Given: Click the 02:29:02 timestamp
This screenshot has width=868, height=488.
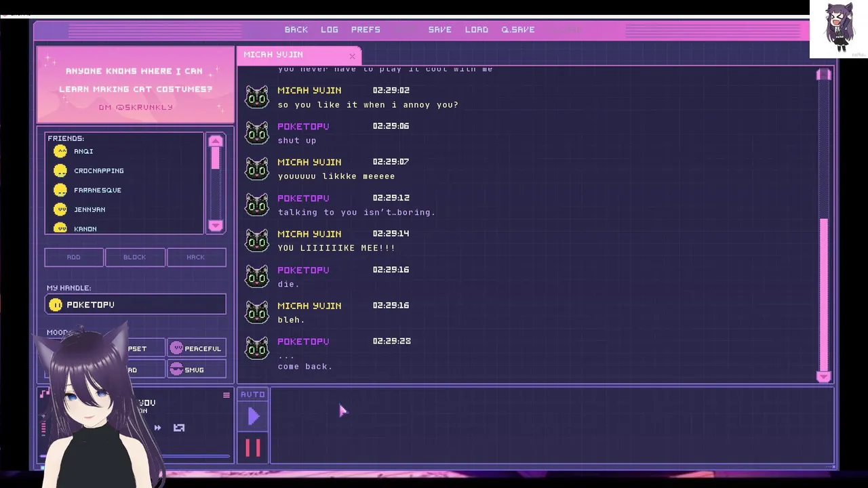Looking at the screenshot, I should tap(391, 90).
